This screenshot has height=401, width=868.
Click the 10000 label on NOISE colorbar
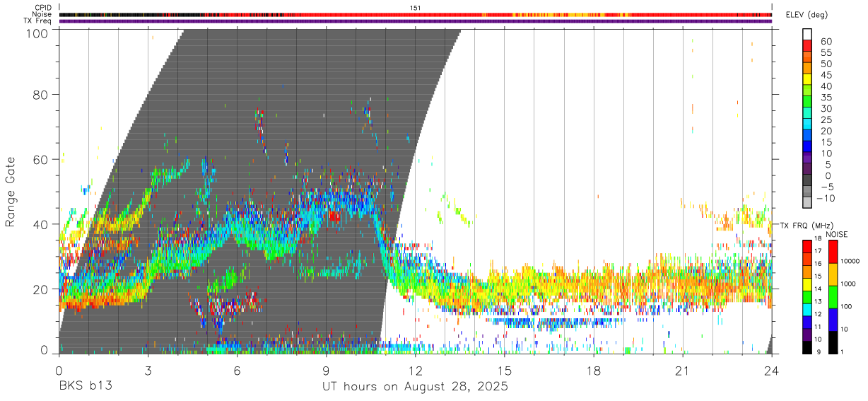click(x=850, y=261)
